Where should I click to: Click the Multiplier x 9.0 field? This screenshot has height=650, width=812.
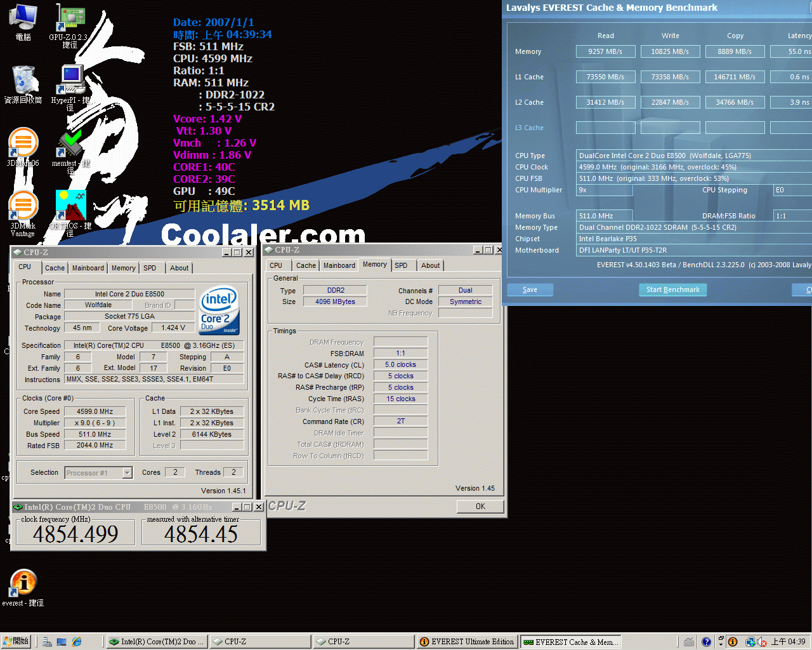click(95, 423)
